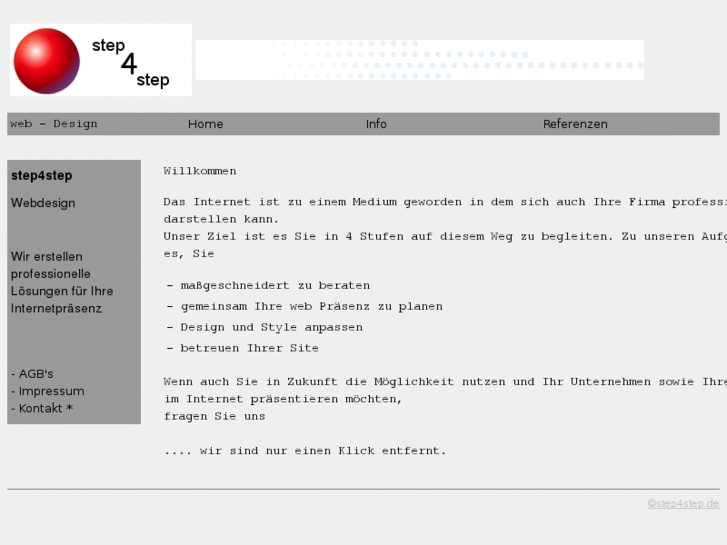The image size is (727, 545).
Task: Click 'wir sind nur einen Klick entfernt.'
Action: point(323,451)
